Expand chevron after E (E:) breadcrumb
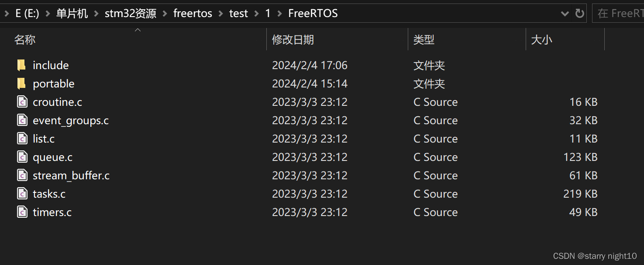This screenshot has height=265, width=644. [x=48, y=14]
